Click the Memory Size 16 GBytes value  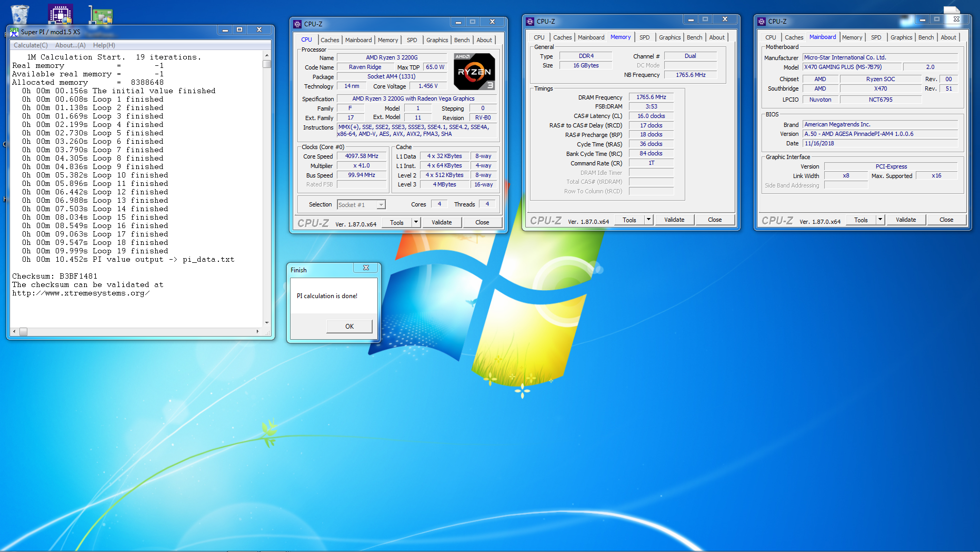586,66
